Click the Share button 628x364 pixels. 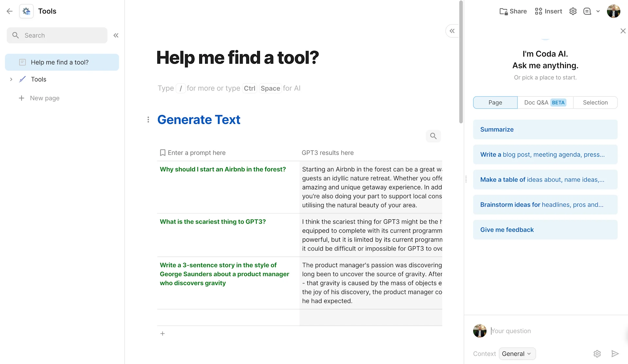(513, 11)
